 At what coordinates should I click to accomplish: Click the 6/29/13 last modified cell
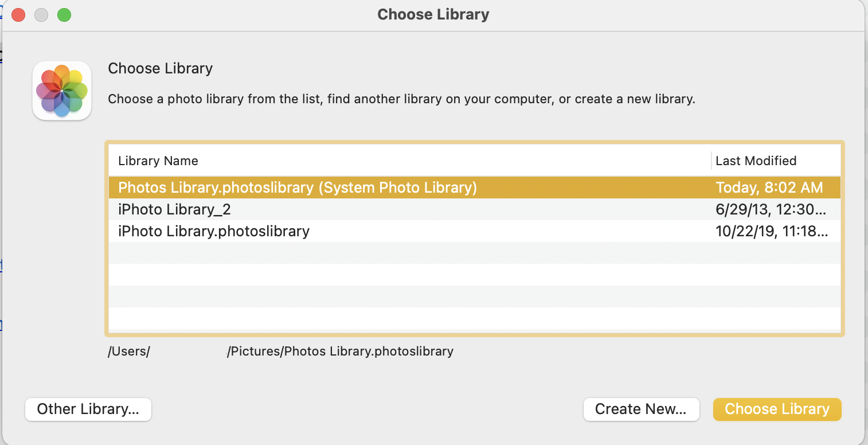point(771,209)
